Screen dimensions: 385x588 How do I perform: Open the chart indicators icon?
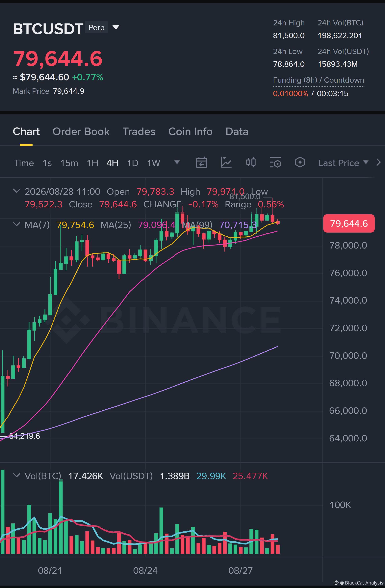(226, 162)
